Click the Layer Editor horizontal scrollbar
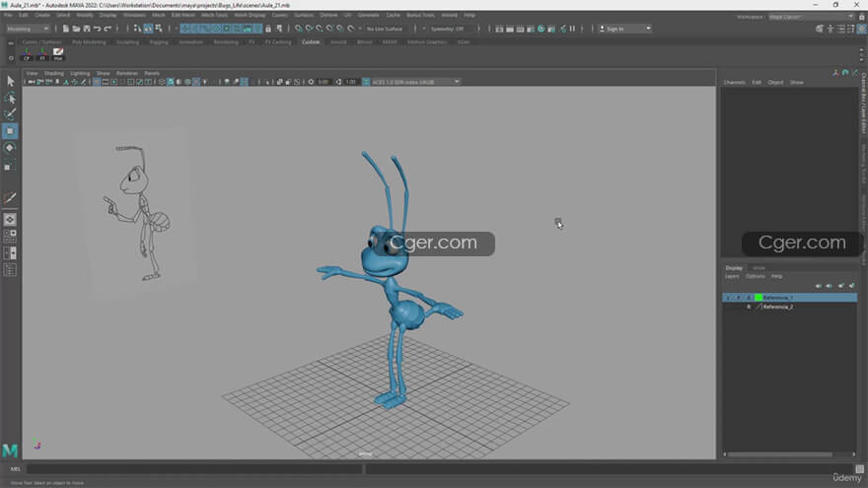Viewport: 868px width, 488px height. (x=779, y=454)
